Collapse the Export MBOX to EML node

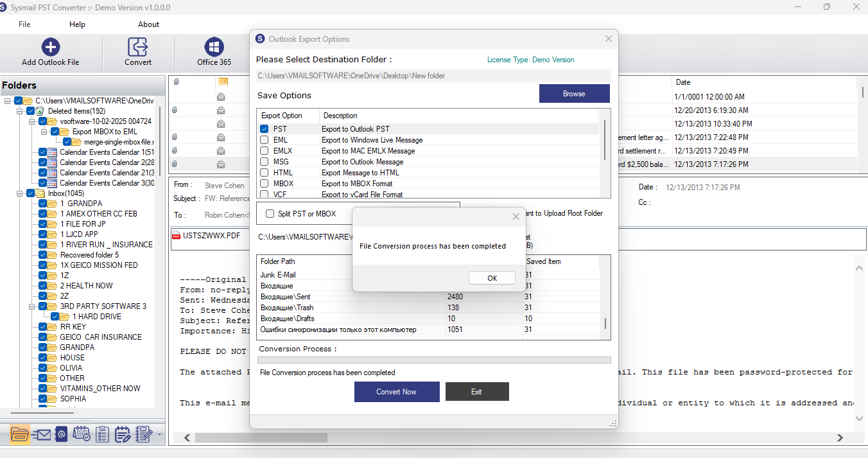coord(44,132)
